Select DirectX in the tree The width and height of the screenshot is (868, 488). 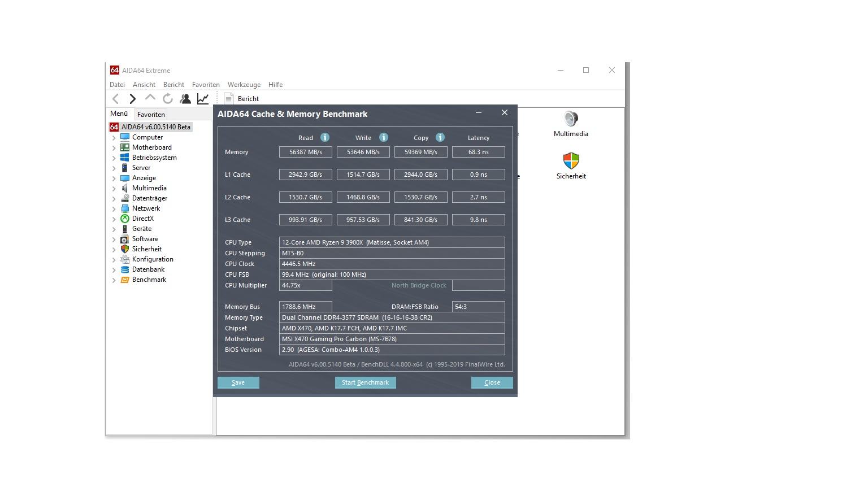[143, 219]
